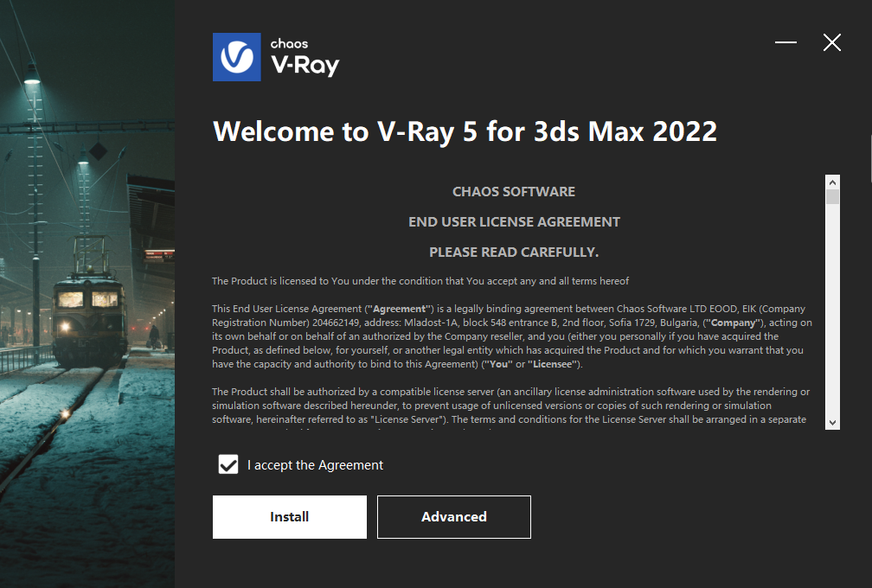Click the scrollbar down arrow

click(832, 423)
